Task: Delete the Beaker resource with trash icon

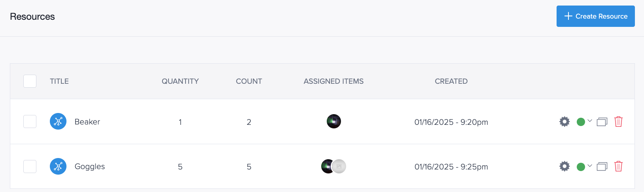Action: (x=618, y=122)
